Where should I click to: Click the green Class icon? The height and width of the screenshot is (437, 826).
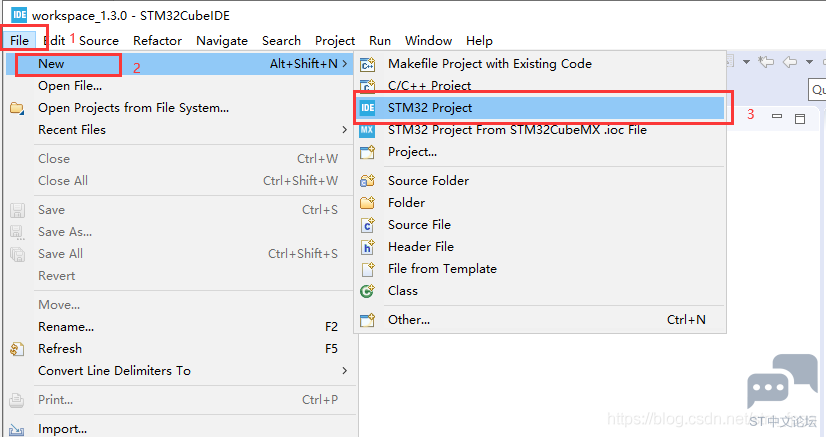click(x=367, y=291)
